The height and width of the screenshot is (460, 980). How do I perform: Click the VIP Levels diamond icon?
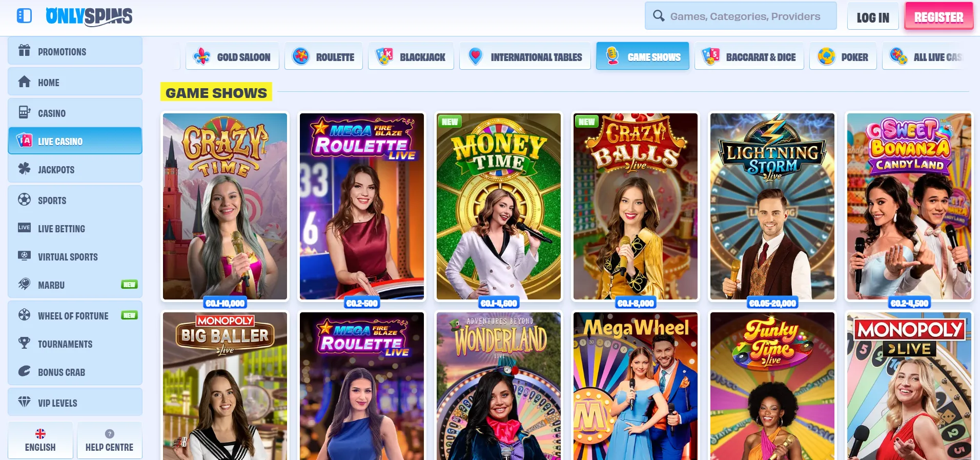[x=24, y=402]
